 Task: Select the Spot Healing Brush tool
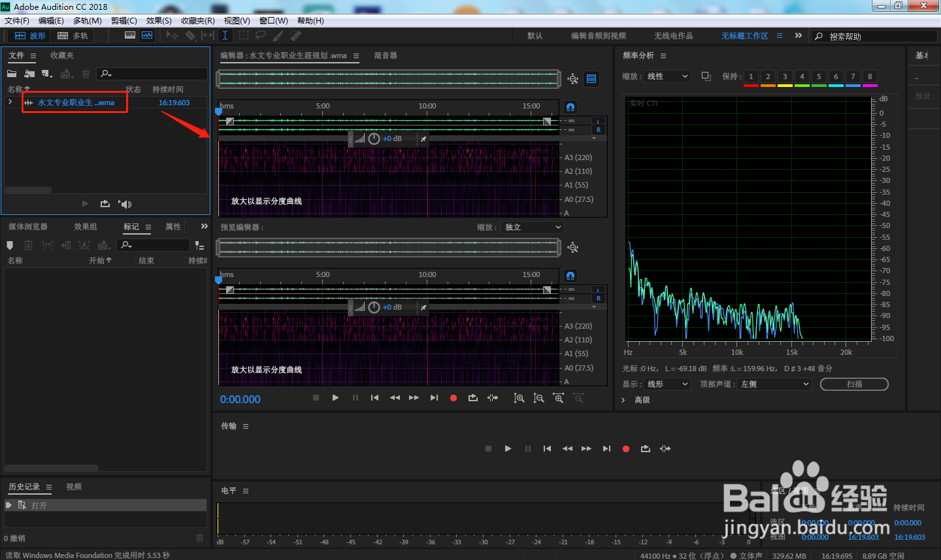pos(296,35)
